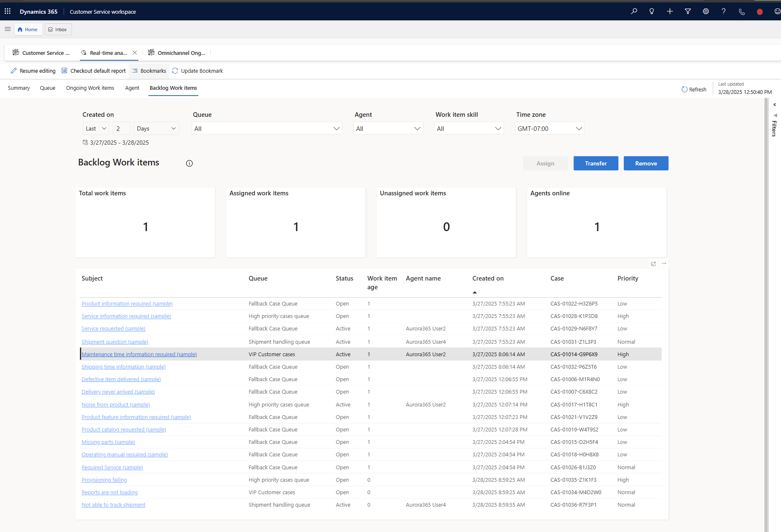Click Update Bookmark
The width and height of the screenshot is (781, 532).
click(x=198, y=71)
